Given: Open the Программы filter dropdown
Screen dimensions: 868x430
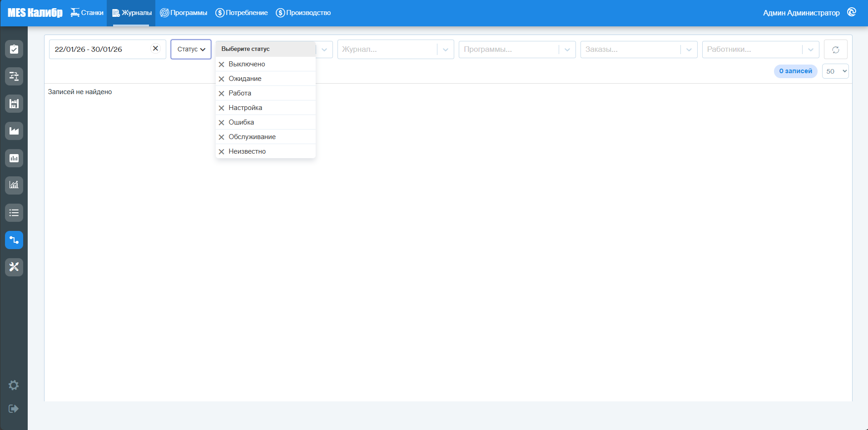Looking at the screenshot, I should pos(517,50).
